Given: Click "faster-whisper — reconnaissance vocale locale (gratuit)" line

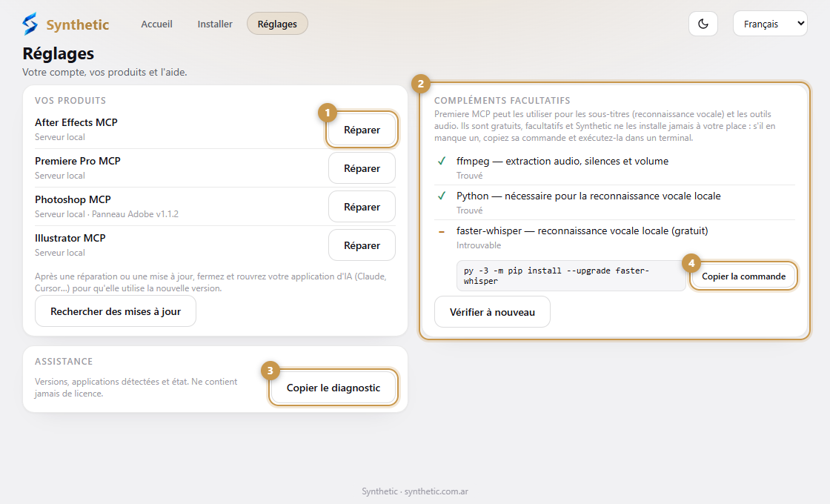Looking at the screenshot, I should coord(582,231).
